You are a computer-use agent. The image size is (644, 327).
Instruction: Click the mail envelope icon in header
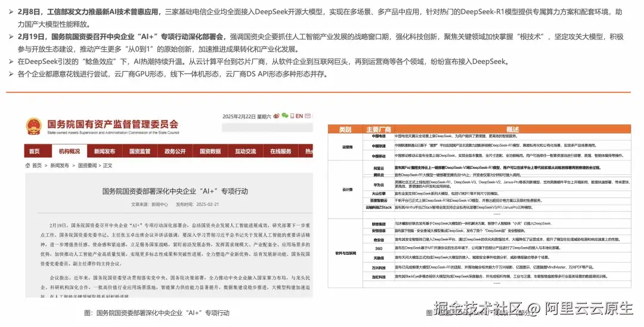click(x=308, y=116)
